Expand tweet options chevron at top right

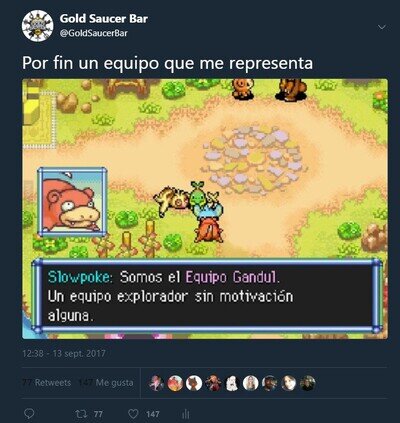[382, 27]
